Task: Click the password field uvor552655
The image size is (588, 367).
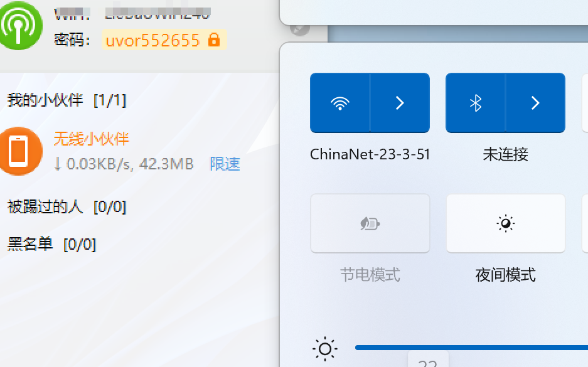Action: pos(164,40)
